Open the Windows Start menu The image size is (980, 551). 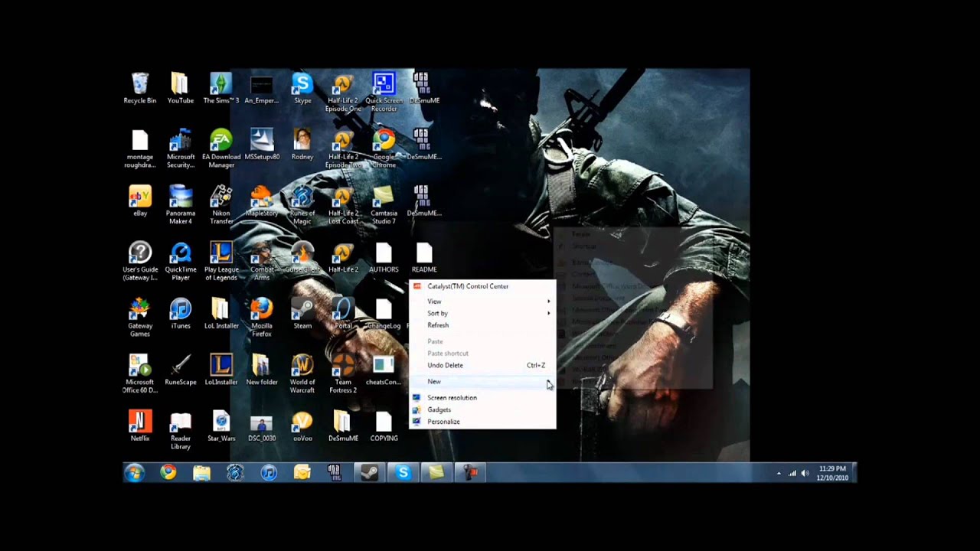pyautogui.click(x=135, y=474)
